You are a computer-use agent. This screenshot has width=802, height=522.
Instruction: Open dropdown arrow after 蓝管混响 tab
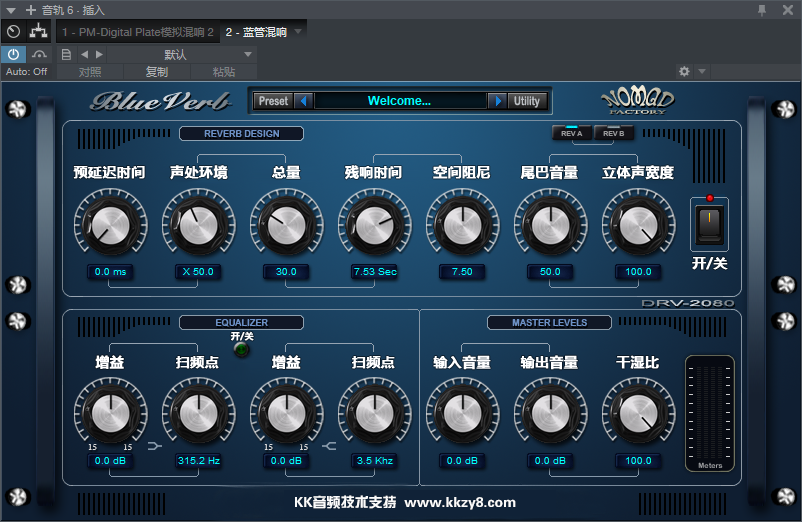(x=299, y=32)
